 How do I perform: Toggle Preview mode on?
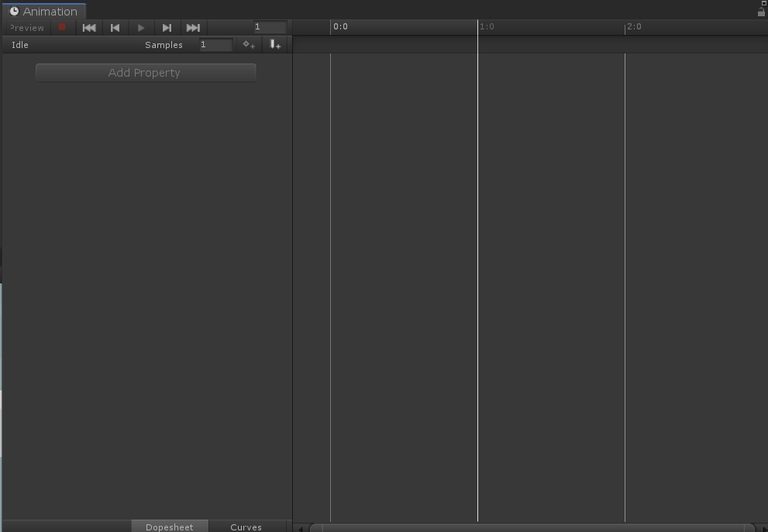(x=26, y=27)
